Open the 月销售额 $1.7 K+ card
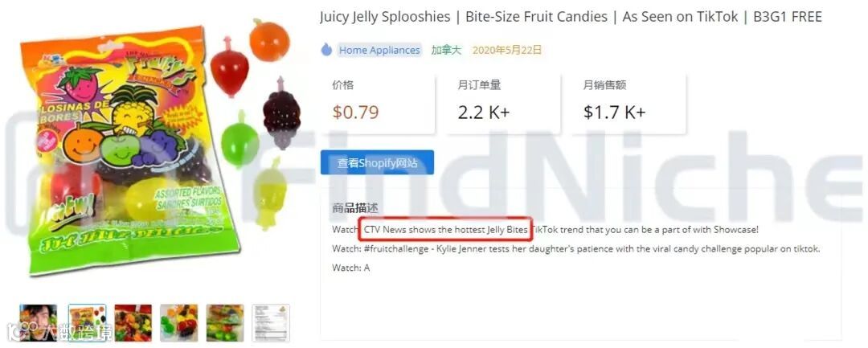The image size is (868, 348). click(x=629, y=104)
